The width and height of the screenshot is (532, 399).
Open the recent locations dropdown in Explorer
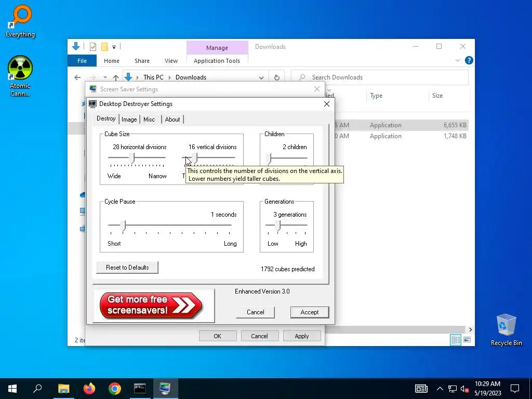click(x=105, y=77)
